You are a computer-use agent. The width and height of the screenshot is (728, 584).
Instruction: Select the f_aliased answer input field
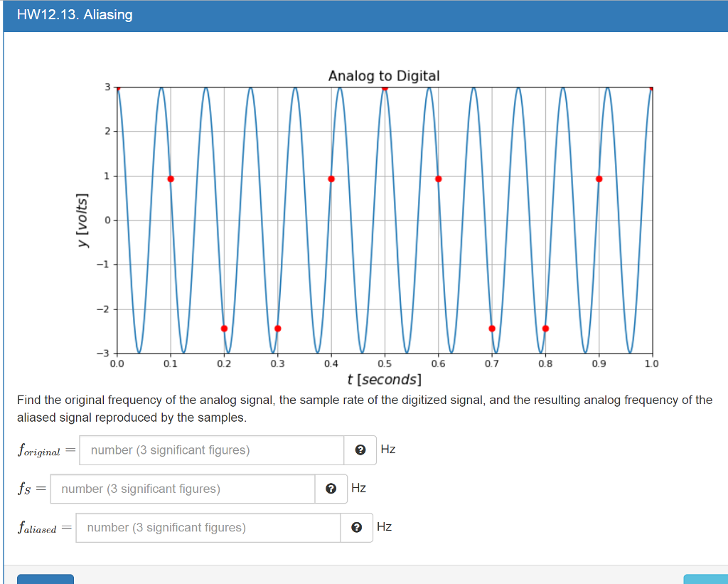206,527
